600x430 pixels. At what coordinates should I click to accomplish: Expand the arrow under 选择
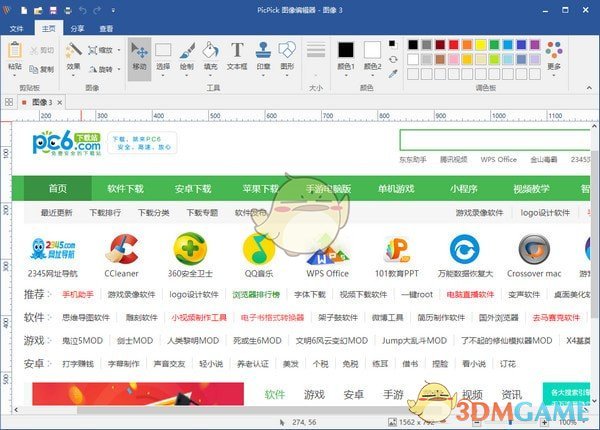163,75
